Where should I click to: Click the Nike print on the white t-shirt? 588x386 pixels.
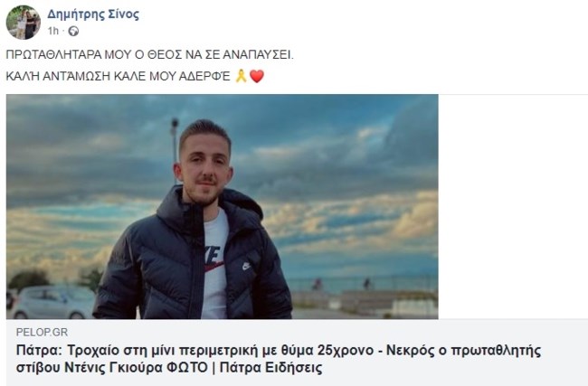(213, 259)
